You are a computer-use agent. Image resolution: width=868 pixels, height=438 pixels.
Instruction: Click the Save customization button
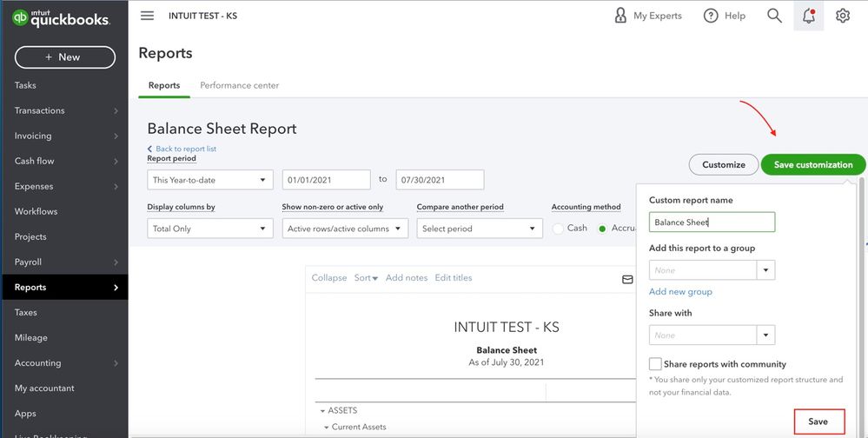coord(812,164)
